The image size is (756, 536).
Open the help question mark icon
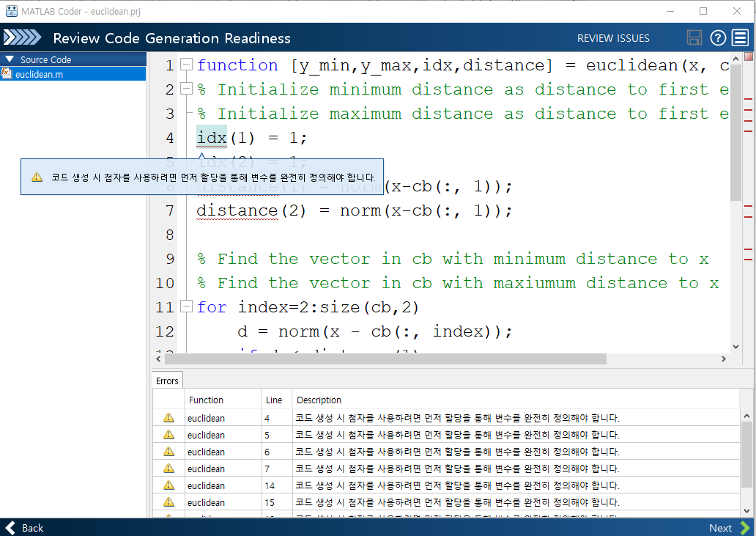click(718, 37)
